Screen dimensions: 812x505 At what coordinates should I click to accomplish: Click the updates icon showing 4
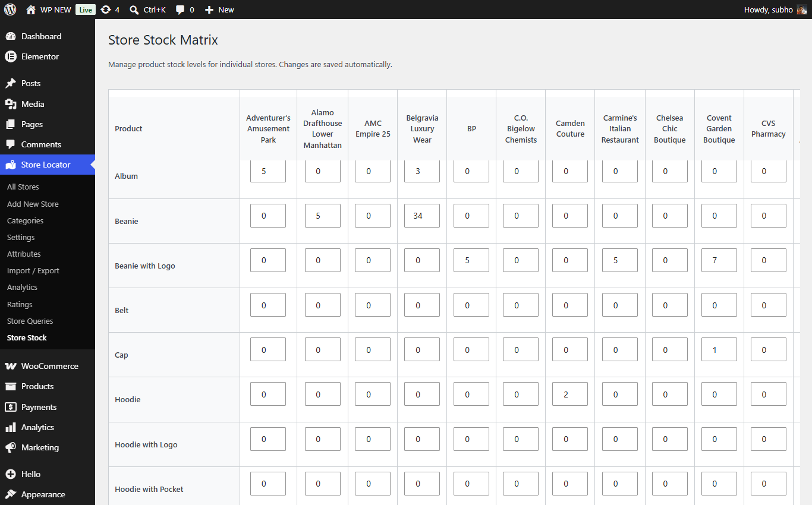tap(106, 10)
